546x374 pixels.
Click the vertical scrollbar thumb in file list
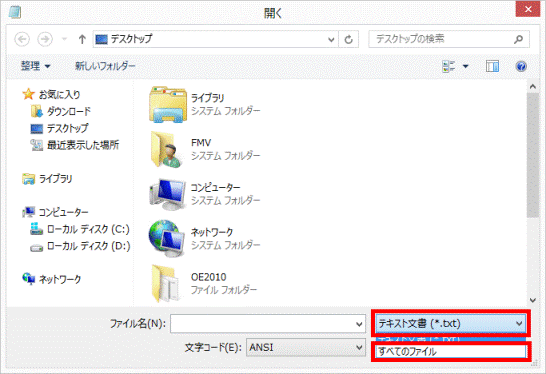click(532, 155)
